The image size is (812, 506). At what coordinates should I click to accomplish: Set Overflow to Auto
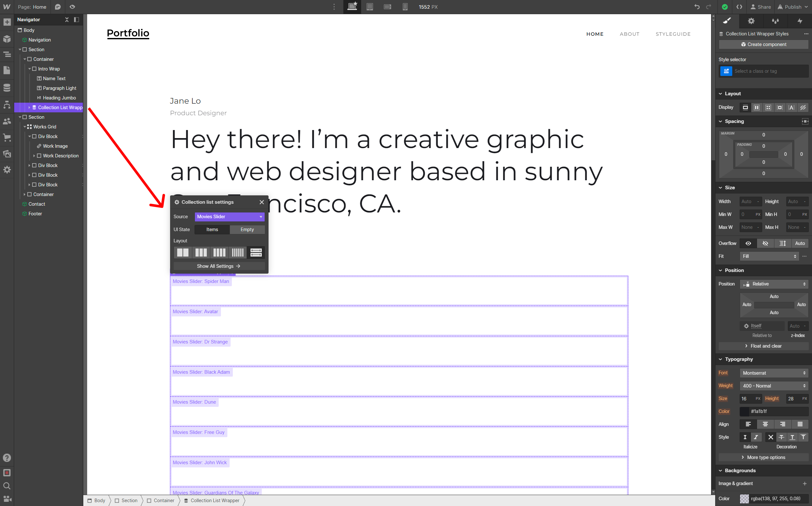[x=800, y=243]
